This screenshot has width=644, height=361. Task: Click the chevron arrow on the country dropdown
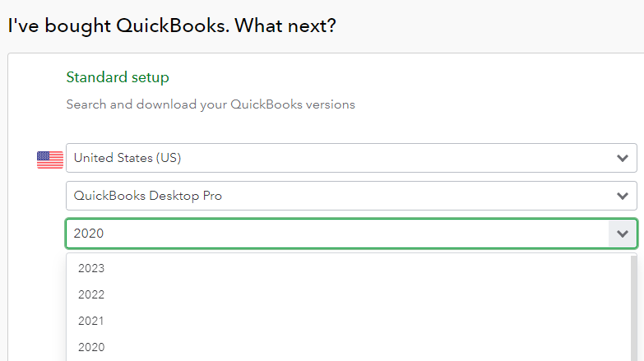[623, 158]
